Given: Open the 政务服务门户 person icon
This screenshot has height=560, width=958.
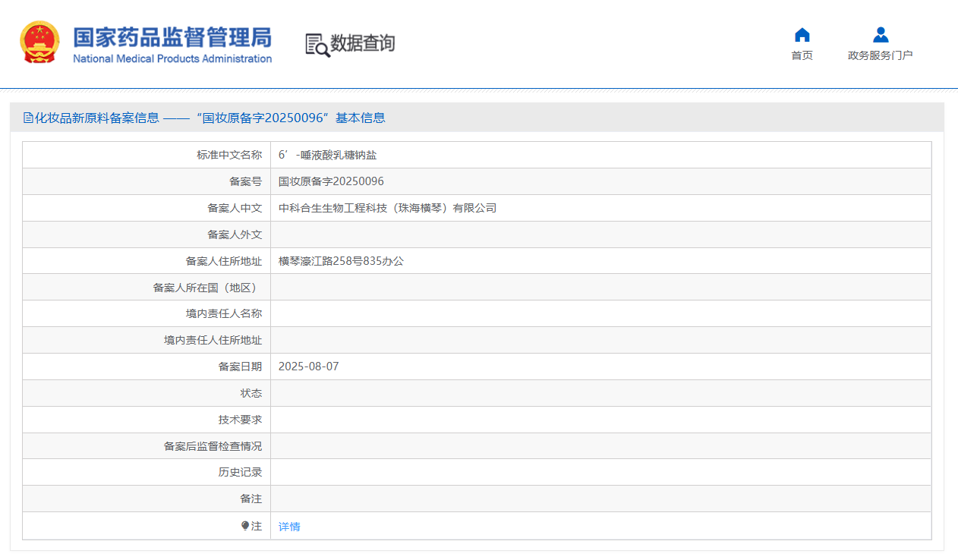Looking at the screenshot, I should click(x=881, y=35).
